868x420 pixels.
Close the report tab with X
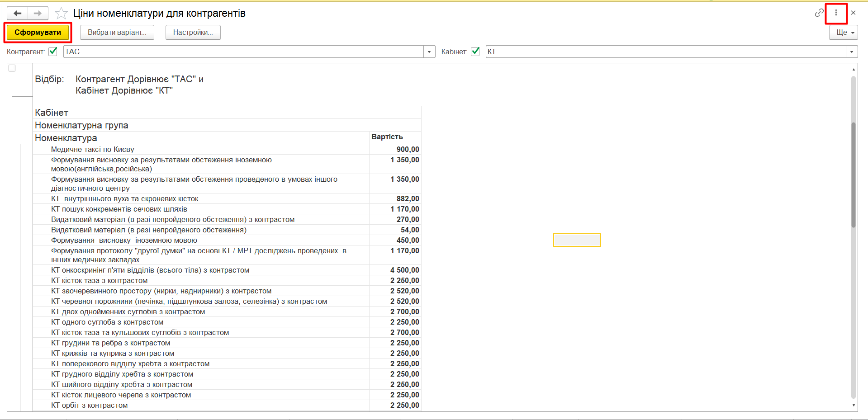tap(853, 13)
